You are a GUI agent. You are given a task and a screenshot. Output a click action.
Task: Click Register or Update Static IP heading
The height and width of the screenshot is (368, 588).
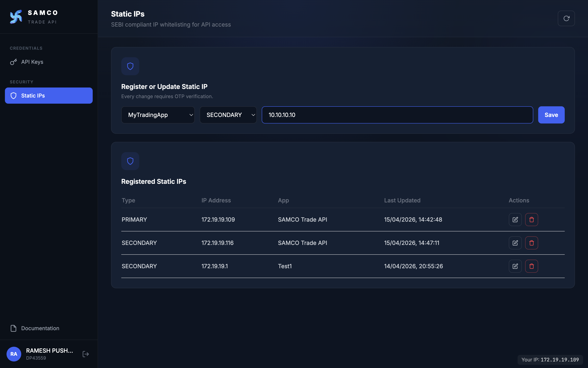[x=164, y=87]
